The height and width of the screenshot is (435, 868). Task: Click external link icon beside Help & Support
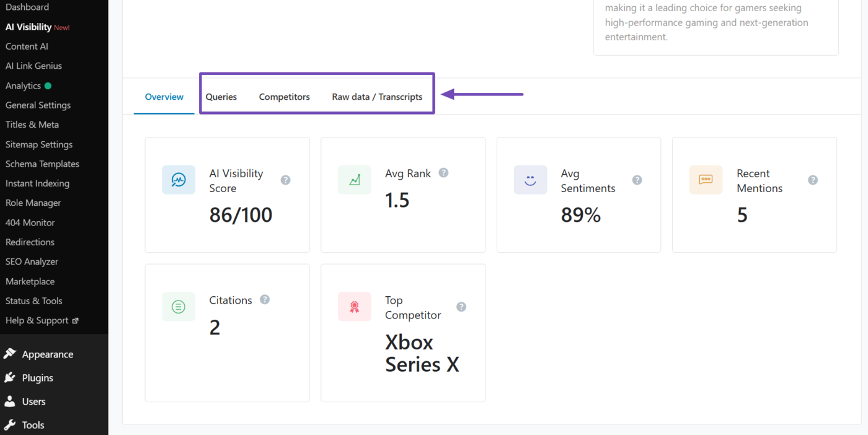(x=76, y=320)
